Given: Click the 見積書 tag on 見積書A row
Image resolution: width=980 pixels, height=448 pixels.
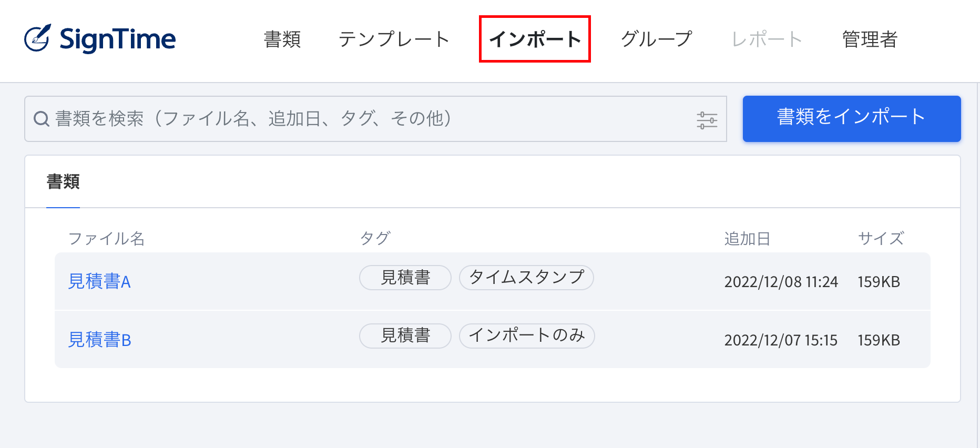Looking at the screenshot, I should [405, 278].
